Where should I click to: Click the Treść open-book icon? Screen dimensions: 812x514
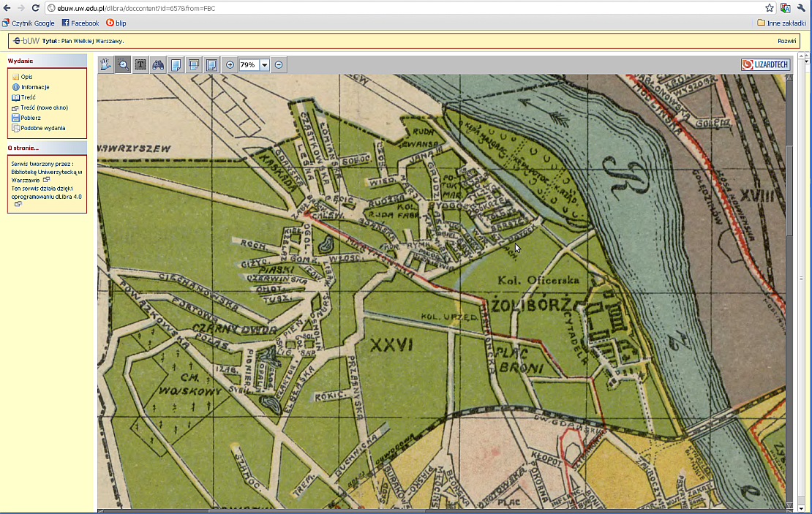tap(15, 97)
